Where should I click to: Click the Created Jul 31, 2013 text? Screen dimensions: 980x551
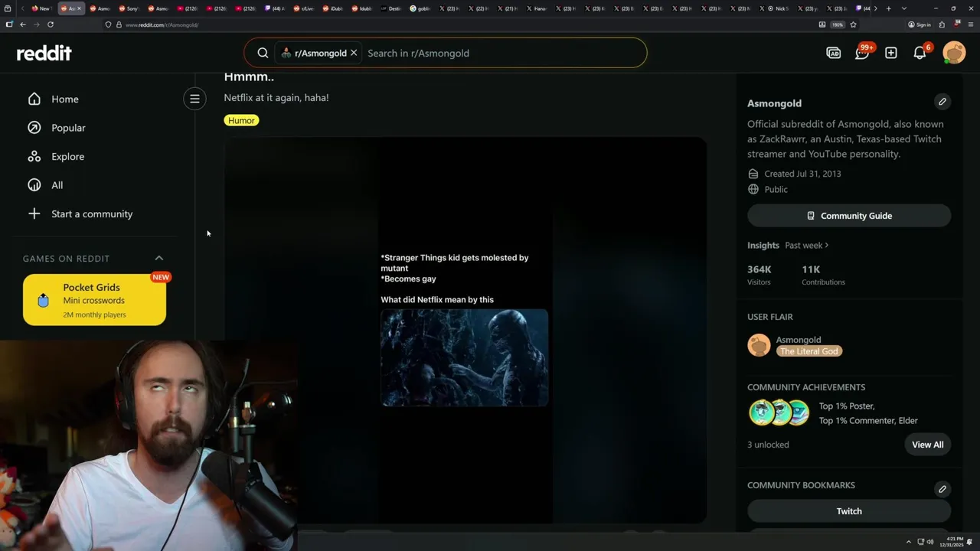point(802,174)
